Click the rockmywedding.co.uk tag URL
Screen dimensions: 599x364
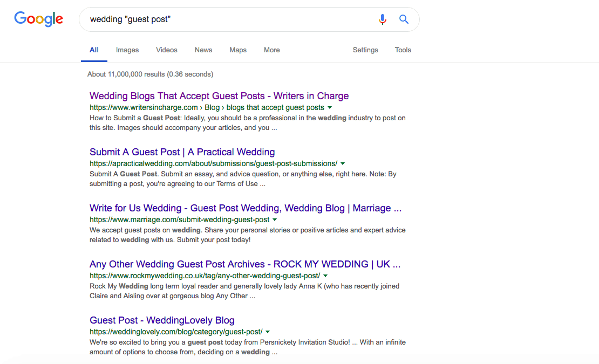pyautogui.click(x=205, y=276)
